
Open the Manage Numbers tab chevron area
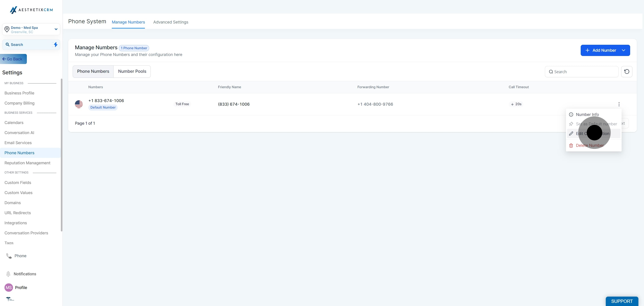128,22
